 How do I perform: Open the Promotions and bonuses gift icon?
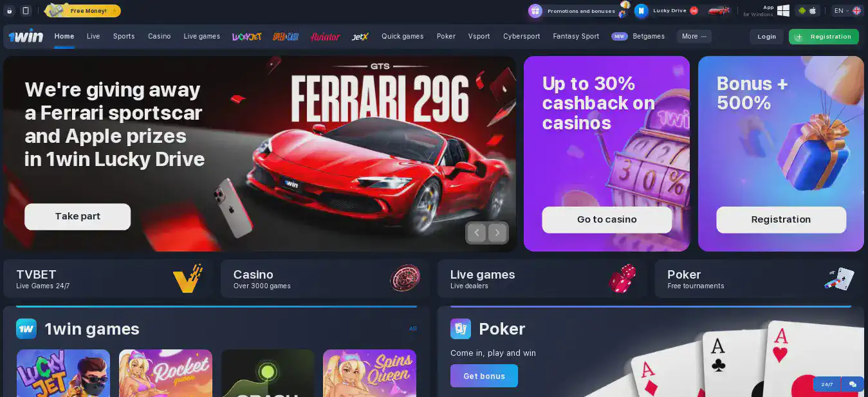pos(535,11)
